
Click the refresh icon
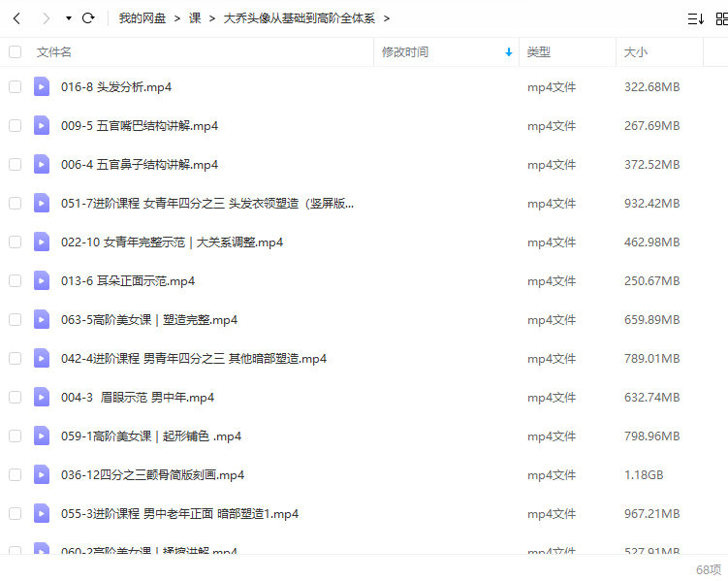pos(88,18)
